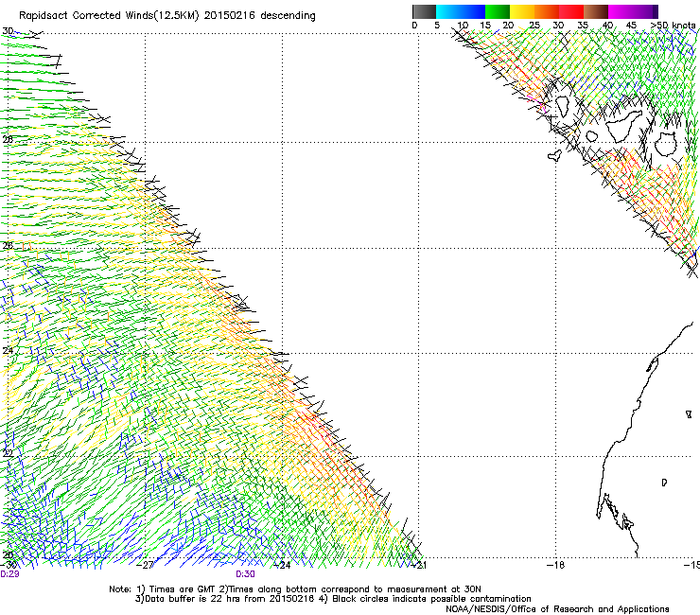Click the Gran Canaria island outline

click(x=666, y=144)
